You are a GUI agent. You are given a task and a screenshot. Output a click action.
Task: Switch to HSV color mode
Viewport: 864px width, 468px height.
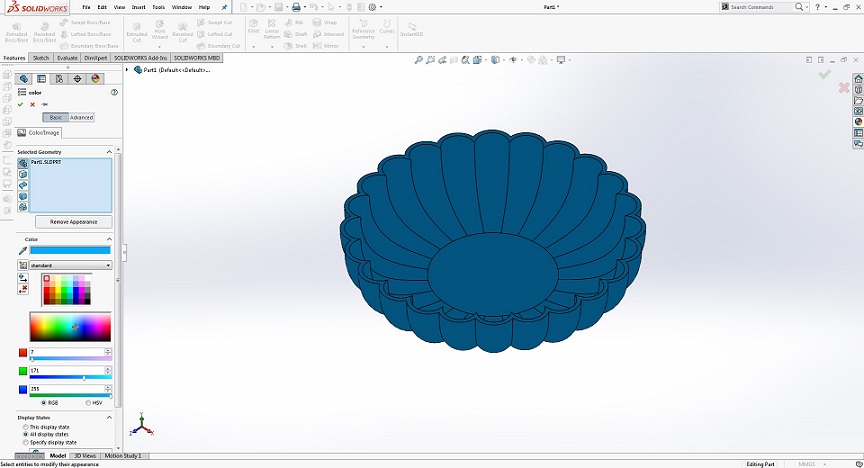(88, 403)
